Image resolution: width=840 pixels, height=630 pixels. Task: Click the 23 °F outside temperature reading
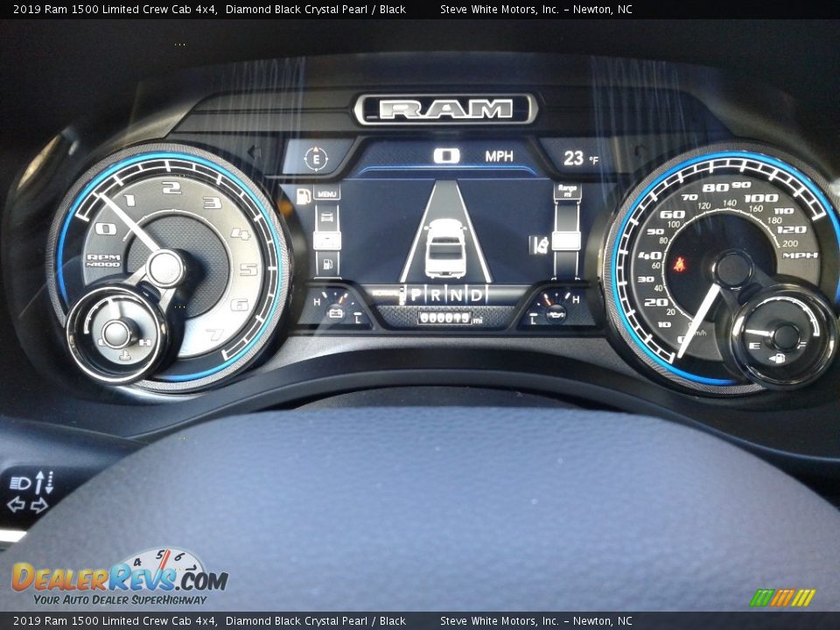click(581, 158)
